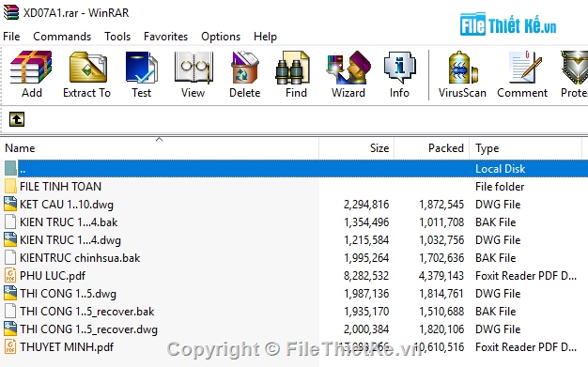Open the Commands menu
The image size is (588, 367).
point(62,37)
